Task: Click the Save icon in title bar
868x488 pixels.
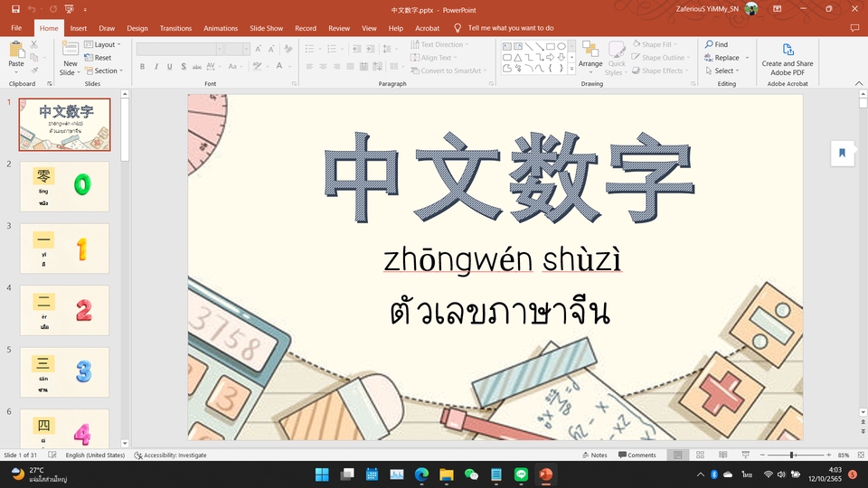Action: (15, 9)
